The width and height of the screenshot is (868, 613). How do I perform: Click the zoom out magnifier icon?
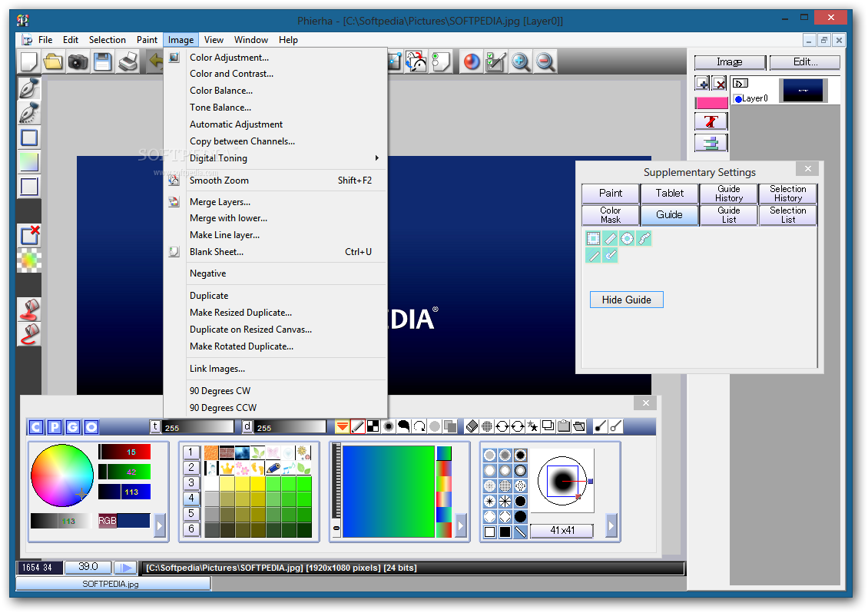[x=545, y=61]
